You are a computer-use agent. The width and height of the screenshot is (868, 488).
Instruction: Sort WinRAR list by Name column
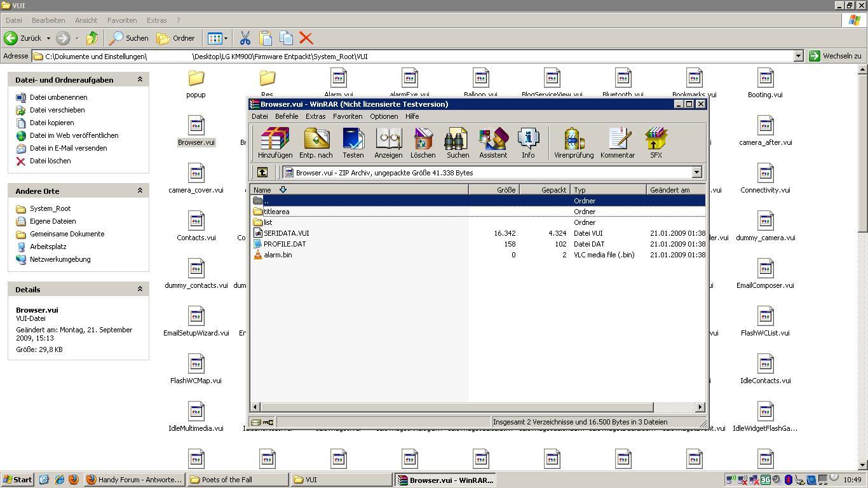(x=359, y=189)
